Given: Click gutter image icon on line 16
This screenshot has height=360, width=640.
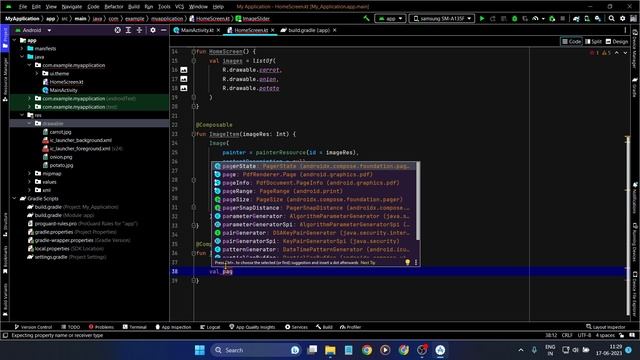Looking at the screenshot, I should click(x=184, y=70).
